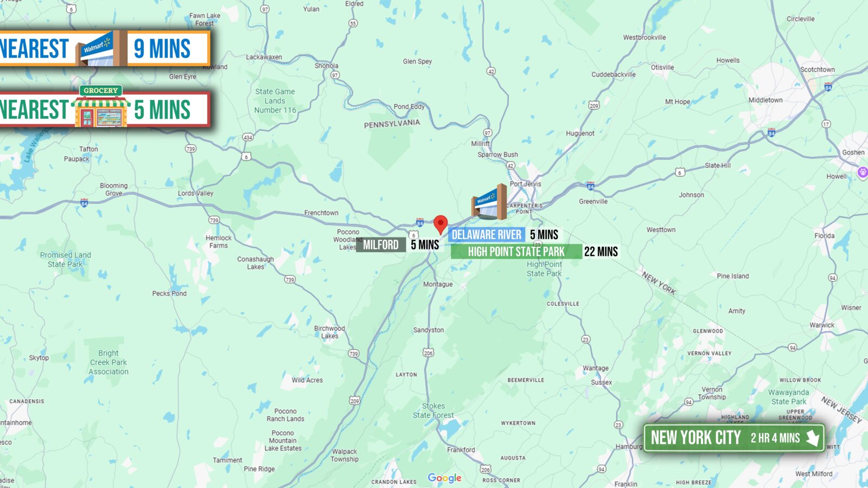
Task: Click the Delaware River blue label
Action: click(x=486, y=235)
